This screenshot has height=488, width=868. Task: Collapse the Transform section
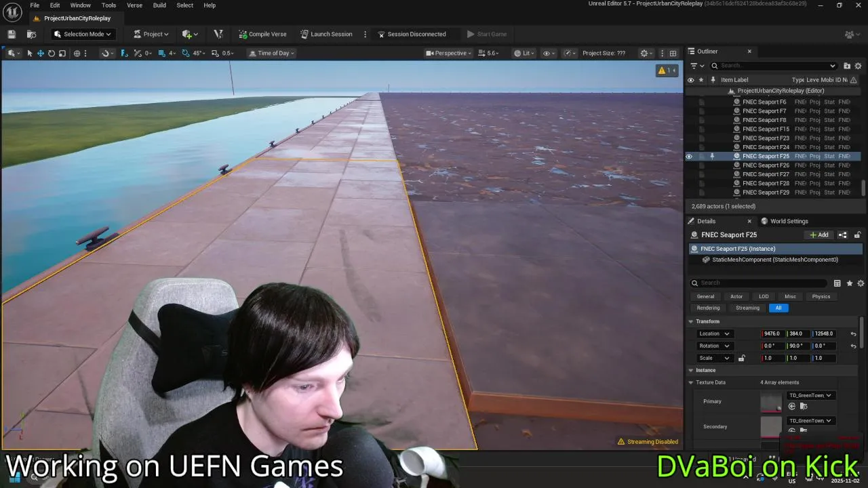click(691, 321)
